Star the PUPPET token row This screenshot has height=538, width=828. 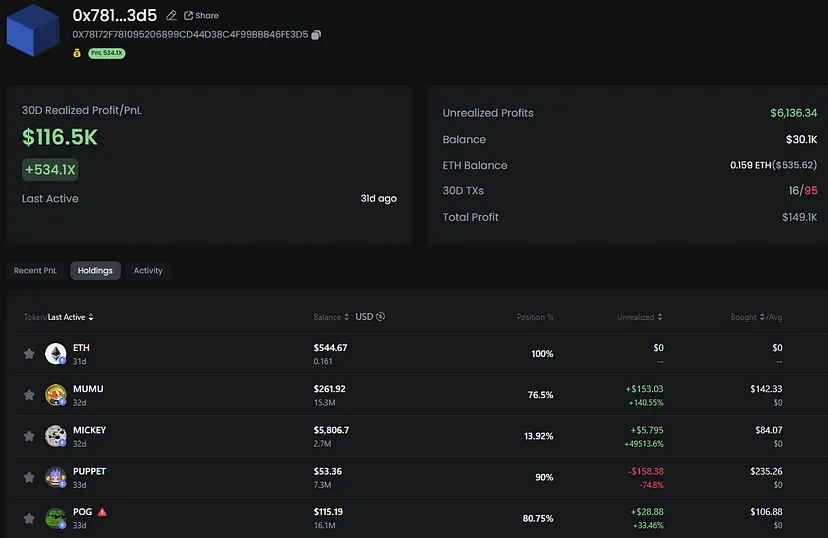(29, 477)
